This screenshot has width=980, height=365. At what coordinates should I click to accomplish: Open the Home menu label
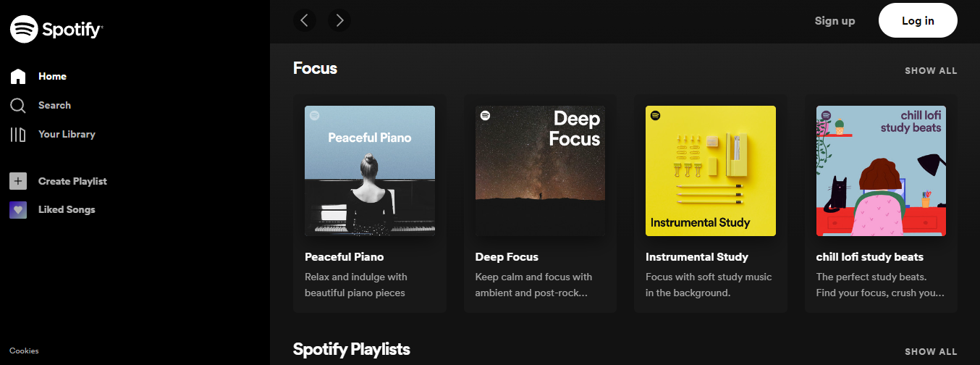pyautogui.click(x=52, y=76)
